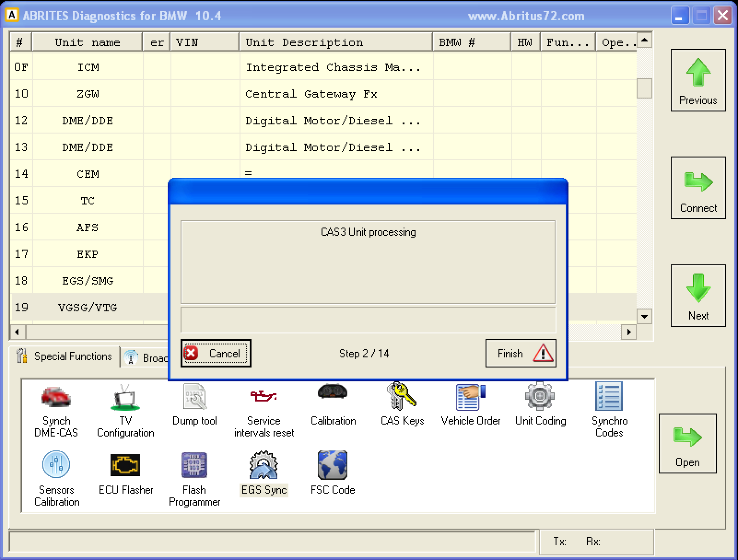738x560 pixels.
Task: Open the Synchro Codes function
Action: pos(609,410)
